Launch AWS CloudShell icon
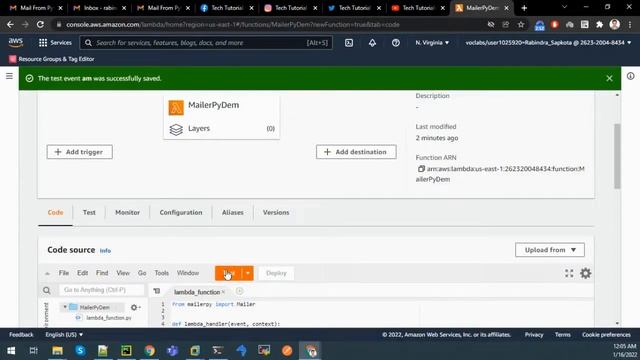Image resolution: width=640 pixels, height=360 pixels. click(x=349, y=42)
